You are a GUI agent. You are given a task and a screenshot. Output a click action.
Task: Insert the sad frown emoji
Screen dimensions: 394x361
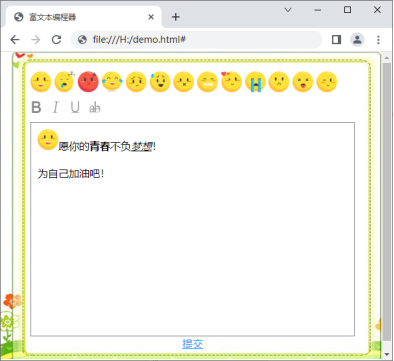(279, 82)
